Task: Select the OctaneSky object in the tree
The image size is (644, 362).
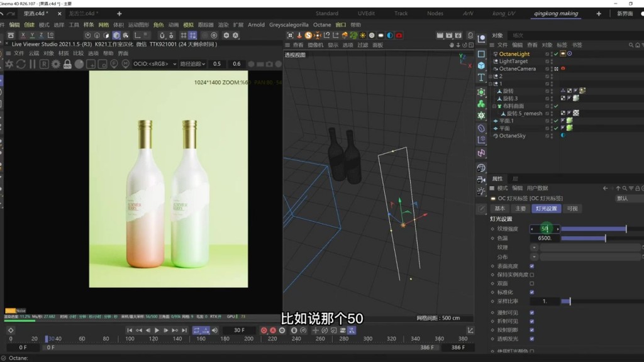Action: 512,136
